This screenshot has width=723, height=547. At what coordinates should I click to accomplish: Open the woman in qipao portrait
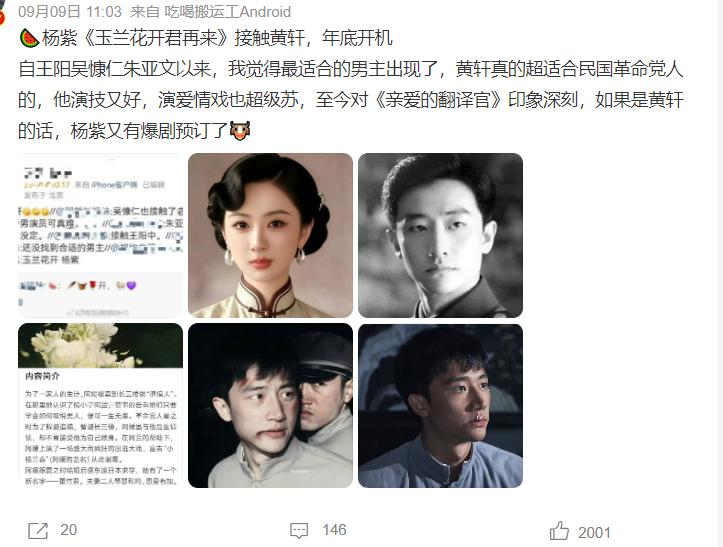click(x=271, y=235)
